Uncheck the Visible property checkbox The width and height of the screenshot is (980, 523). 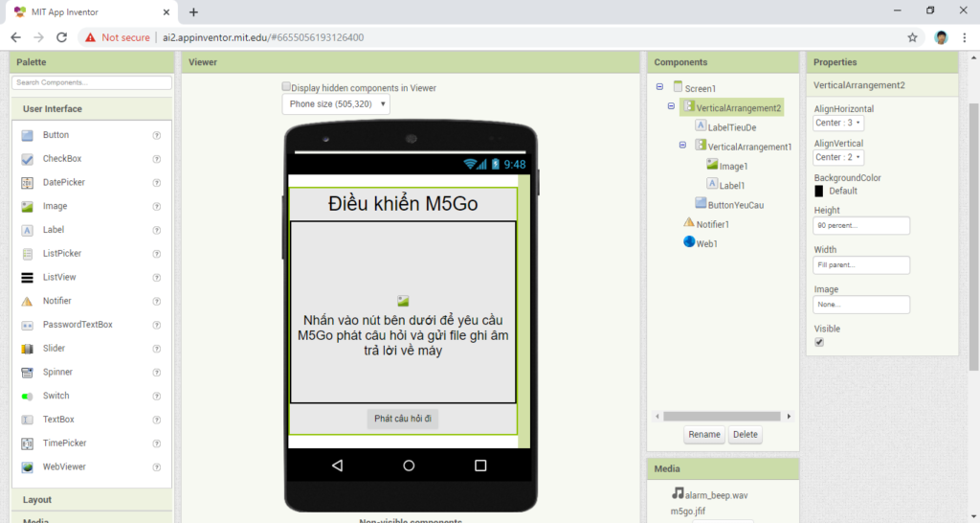819,342
